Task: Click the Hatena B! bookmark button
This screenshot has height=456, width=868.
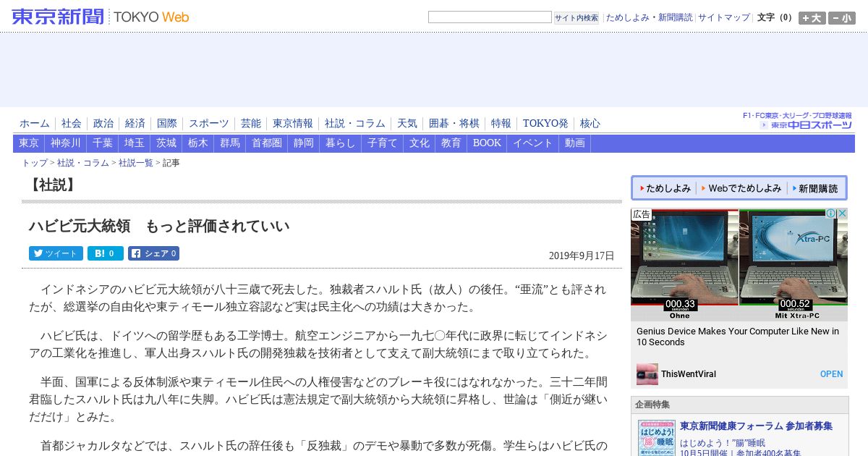Action: point(106,253)
